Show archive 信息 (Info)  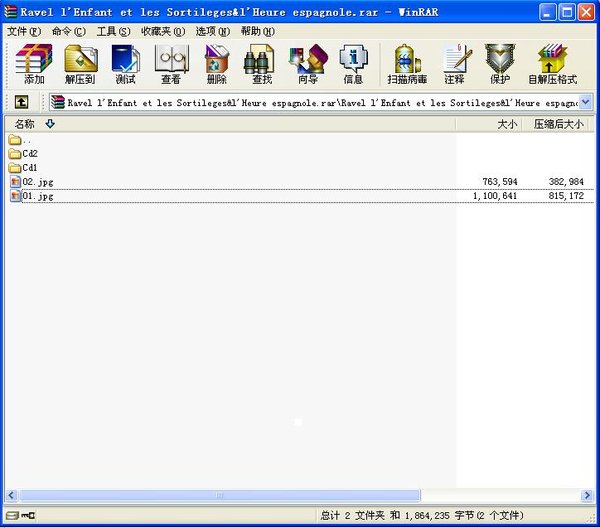[x=353, y=64]
